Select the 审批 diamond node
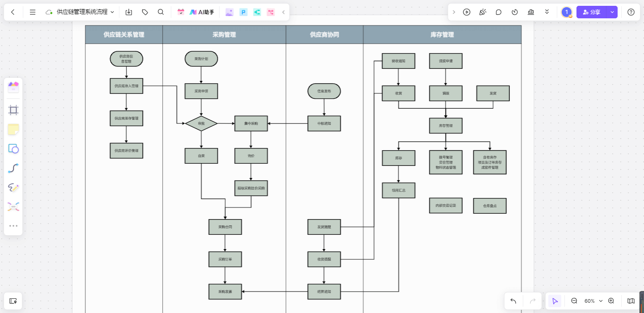 click(201, 123)
